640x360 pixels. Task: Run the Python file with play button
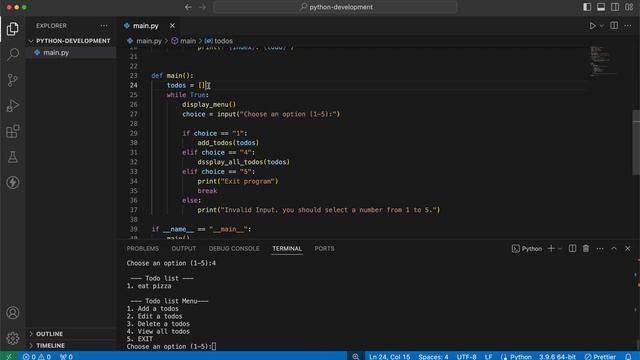592,26
